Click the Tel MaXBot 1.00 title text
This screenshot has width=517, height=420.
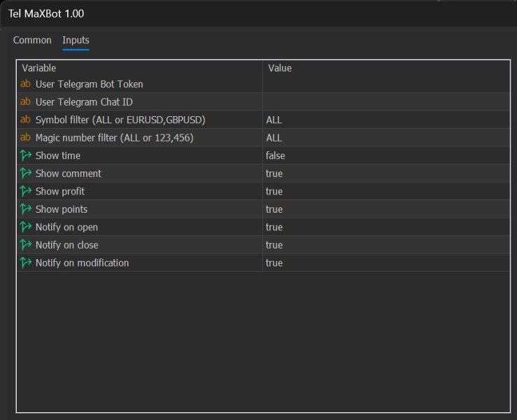point(46,14)
